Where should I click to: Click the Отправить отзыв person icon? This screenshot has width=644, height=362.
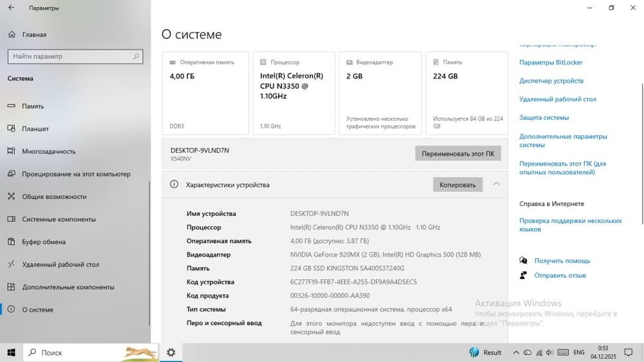click(523, 275)
